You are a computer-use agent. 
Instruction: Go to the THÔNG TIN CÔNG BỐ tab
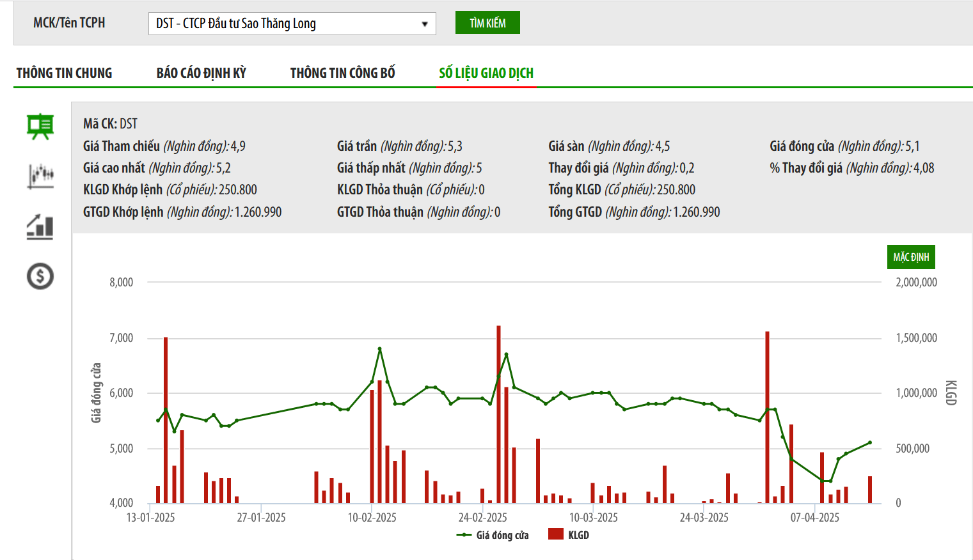click(x=342, y=73)
